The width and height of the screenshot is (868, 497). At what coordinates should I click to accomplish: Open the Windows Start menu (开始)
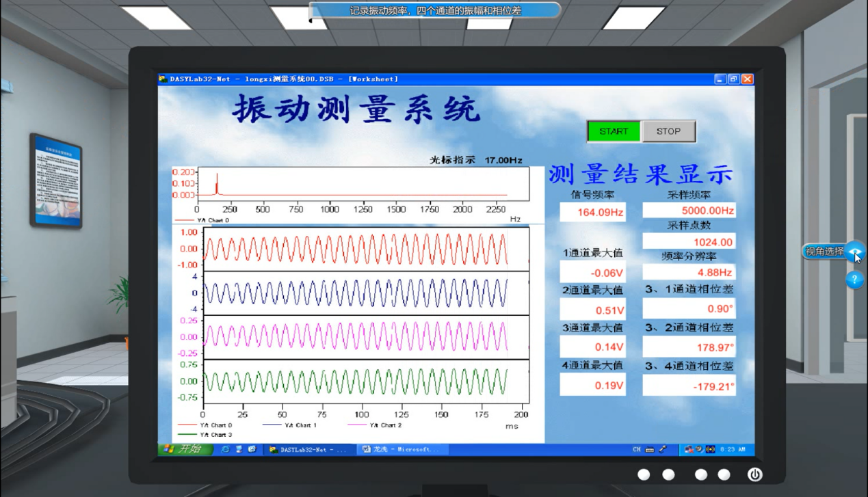(x=185, y=449)
